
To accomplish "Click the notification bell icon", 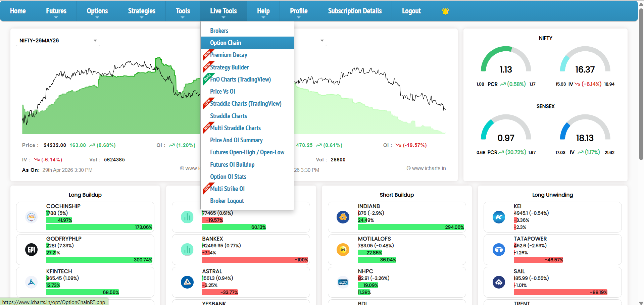I will (x=445, y=11).
